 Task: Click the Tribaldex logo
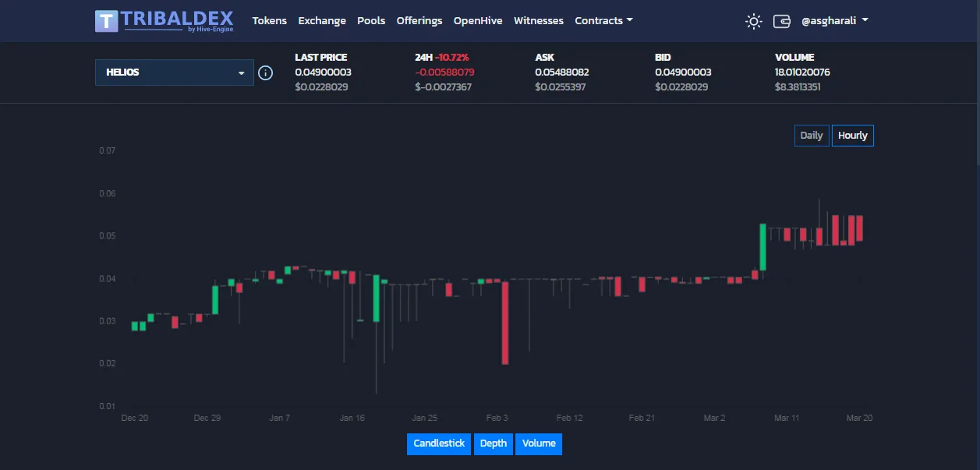[164, 21]
